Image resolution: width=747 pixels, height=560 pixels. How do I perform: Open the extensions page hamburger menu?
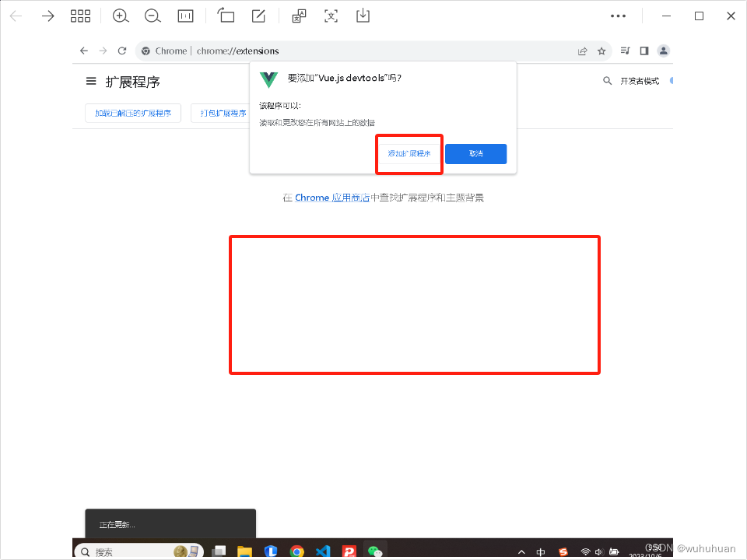pos(91,82)
